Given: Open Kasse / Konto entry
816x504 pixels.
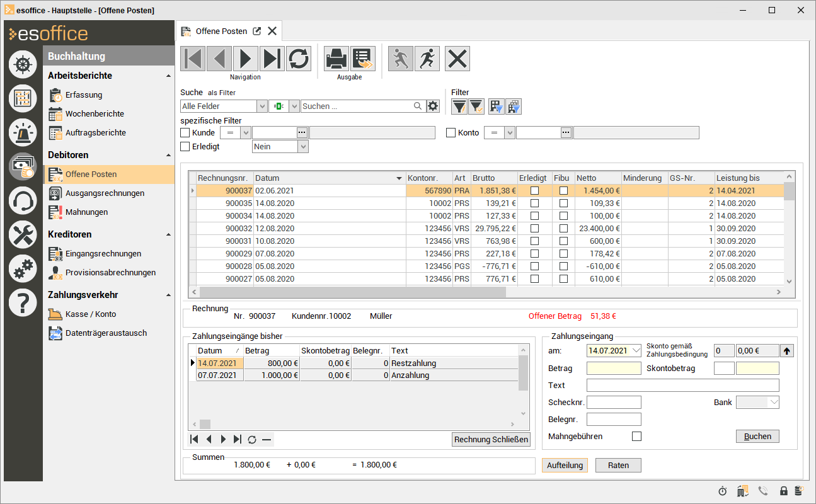Looking at the screenshot, I should [x=91, y=314].
